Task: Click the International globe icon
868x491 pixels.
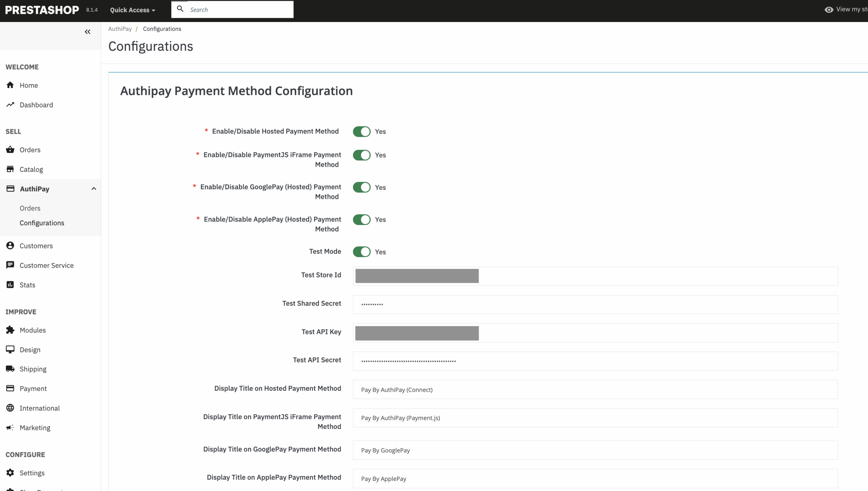Action: (10, 408)
